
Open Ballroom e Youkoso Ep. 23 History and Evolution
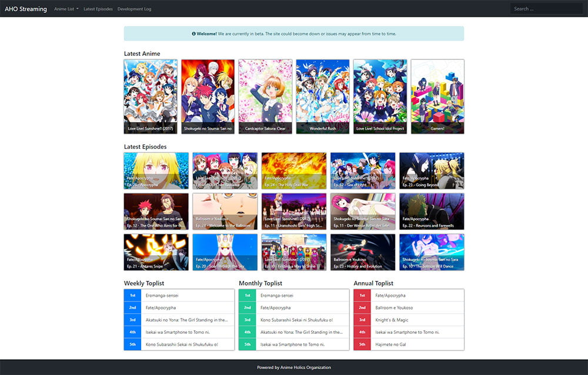coord(363,252)
